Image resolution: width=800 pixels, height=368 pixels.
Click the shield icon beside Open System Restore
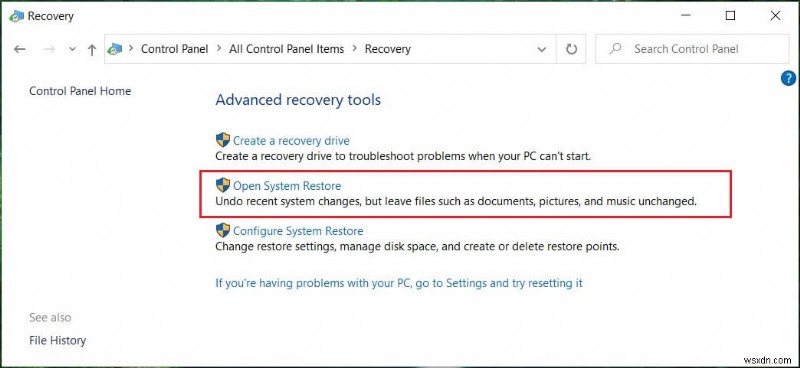(x=223, y=185)
